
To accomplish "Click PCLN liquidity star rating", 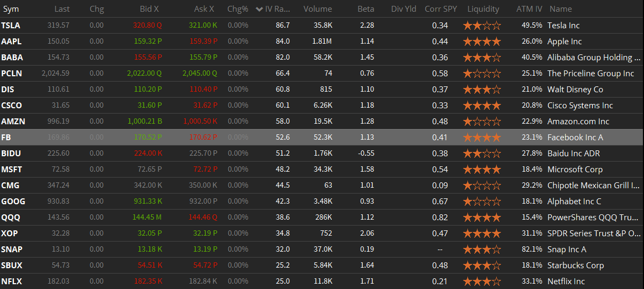I will [482, 73].
